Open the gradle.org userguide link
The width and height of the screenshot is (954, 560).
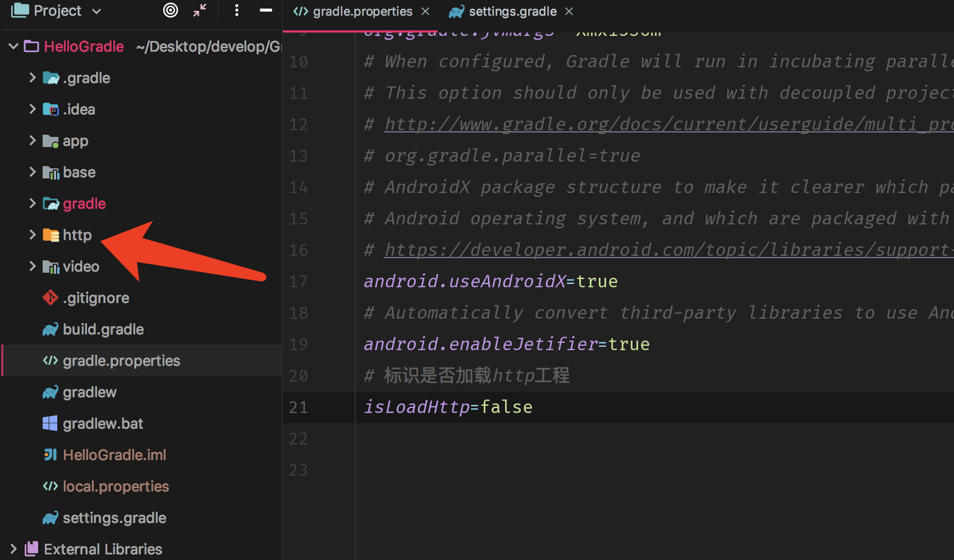[x=669, y=124]
